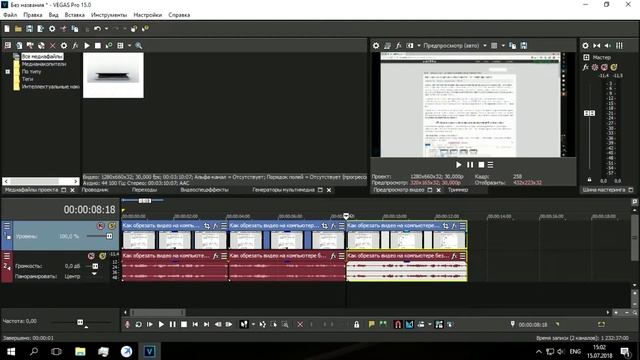Switch to the Видеоспецэффекты tab

pos(204,190)
